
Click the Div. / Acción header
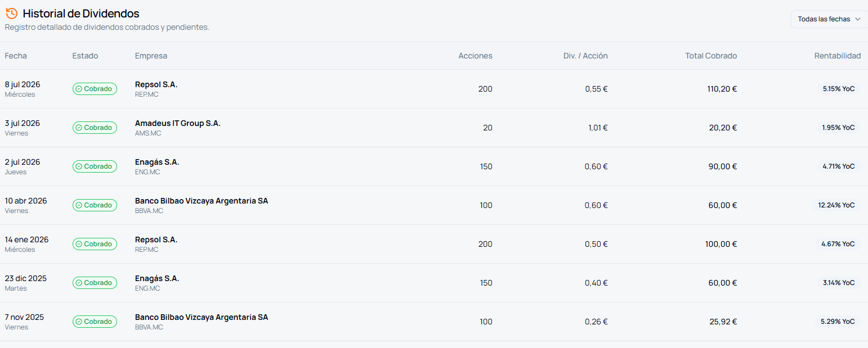(x=585, y=56)
